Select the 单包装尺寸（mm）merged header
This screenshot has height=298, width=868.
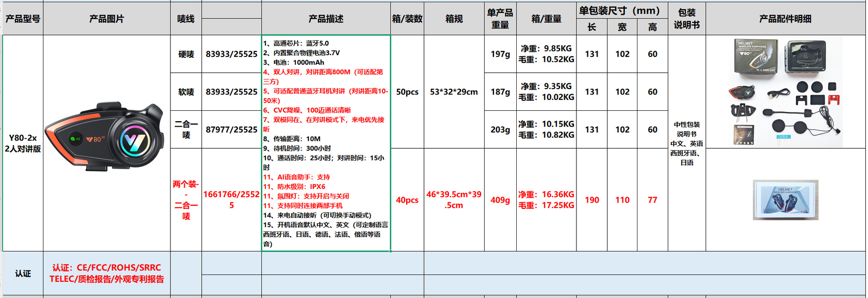pos(622,10)
